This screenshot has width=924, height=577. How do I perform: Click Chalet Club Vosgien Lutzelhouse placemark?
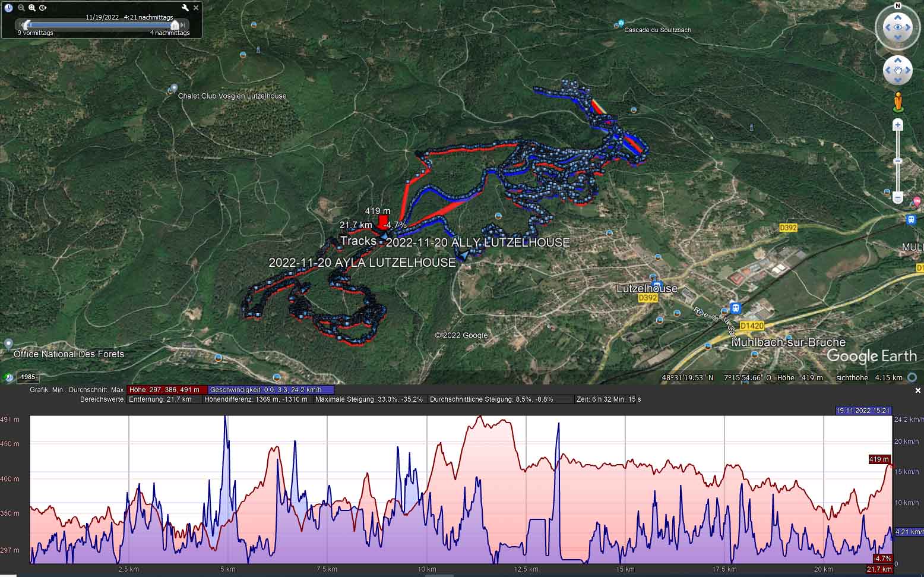coord(173,89)
